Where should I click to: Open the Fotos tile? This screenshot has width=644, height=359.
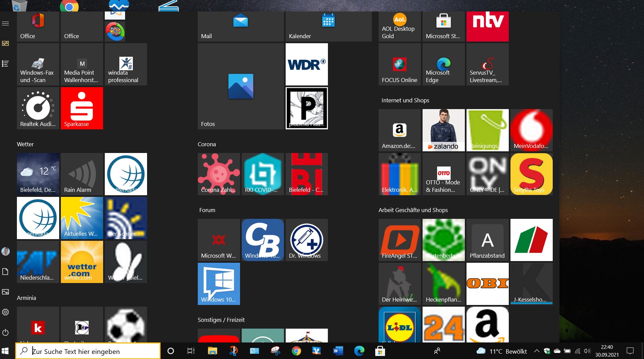coord(241,86)
